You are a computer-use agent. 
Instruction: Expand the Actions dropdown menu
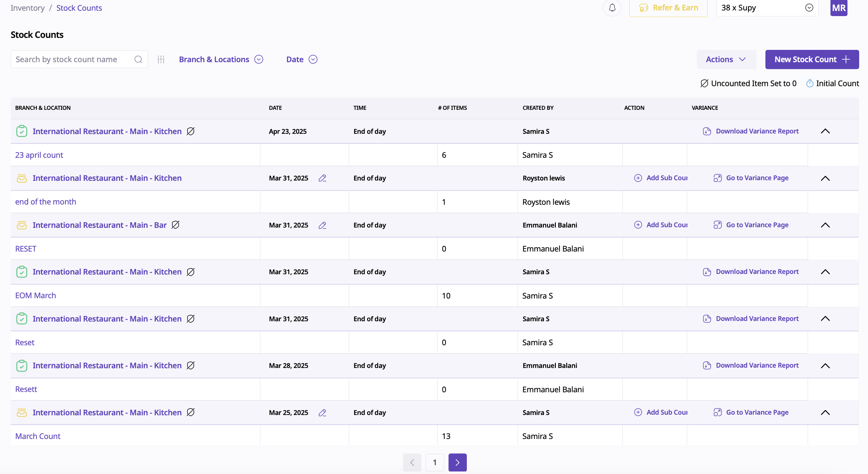pyautogui.click(x=726, y=59)
